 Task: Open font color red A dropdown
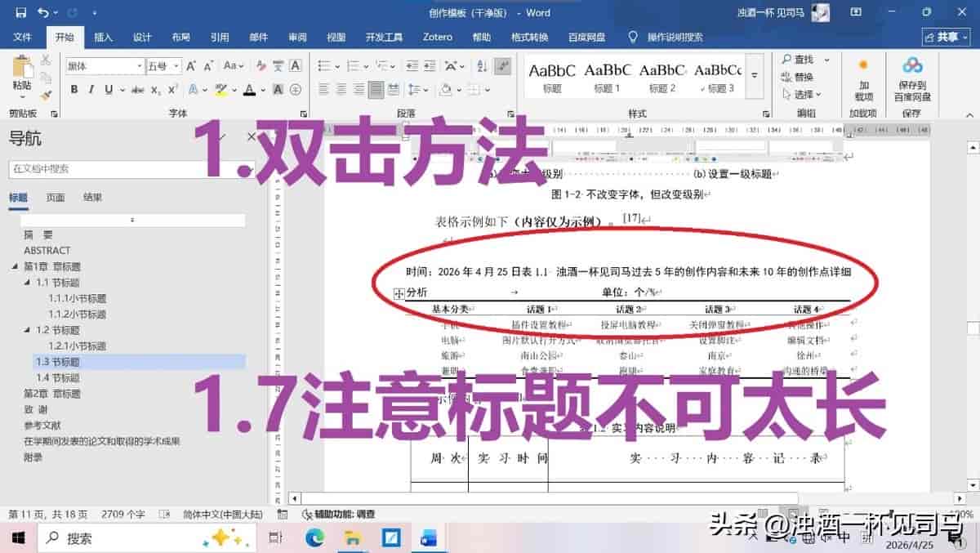coord(263,90)
